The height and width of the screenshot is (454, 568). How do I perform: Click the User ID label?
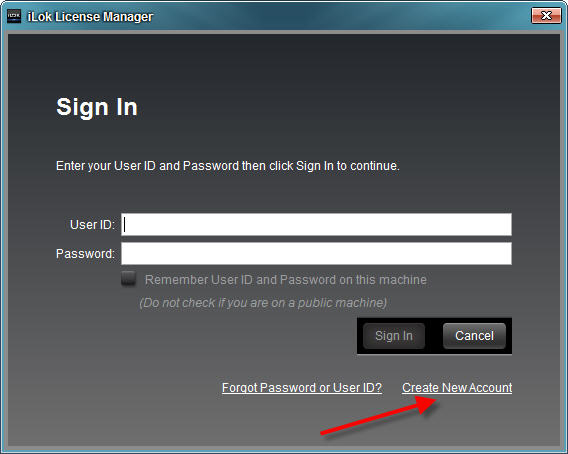[92, 225]
